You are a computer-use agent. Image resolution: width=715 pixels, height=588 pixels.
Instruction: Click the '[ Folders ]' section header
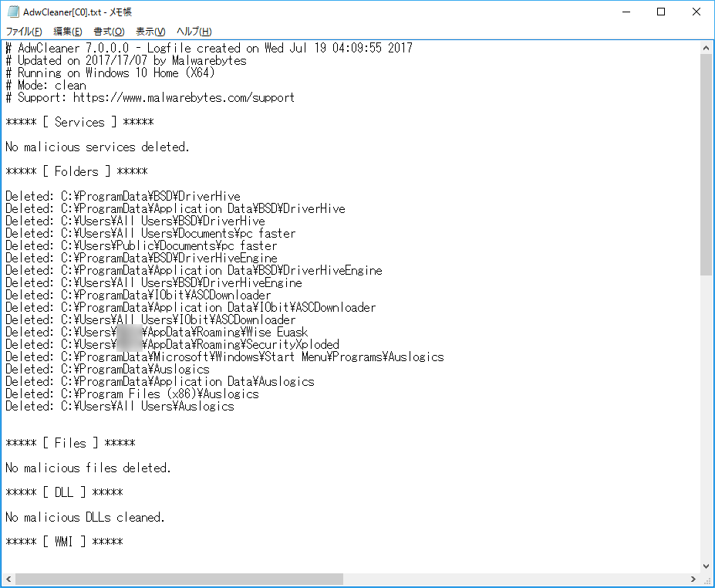76,171
